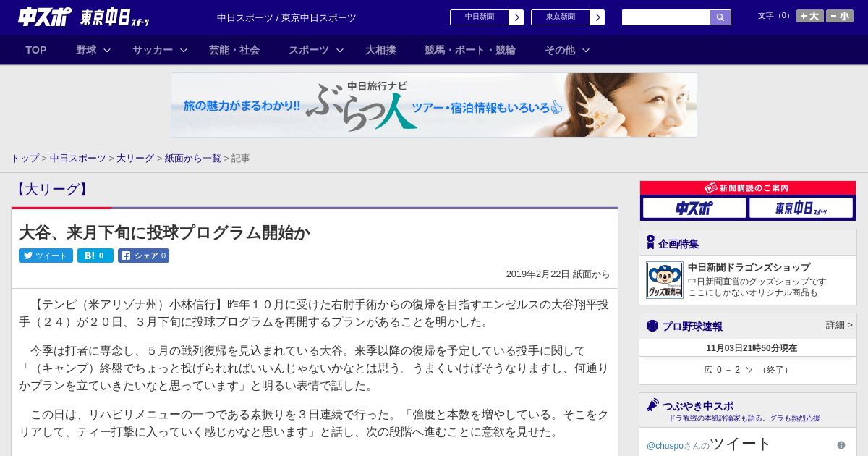Click 中スポ subscription logo button

tap(694, 208)
